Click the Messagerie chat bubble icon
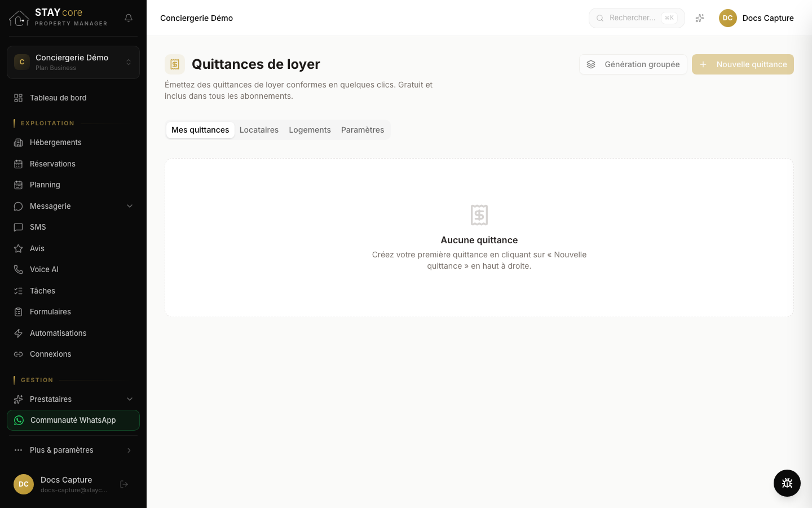This screenshot has width=812, height=508. click(18, 206)
